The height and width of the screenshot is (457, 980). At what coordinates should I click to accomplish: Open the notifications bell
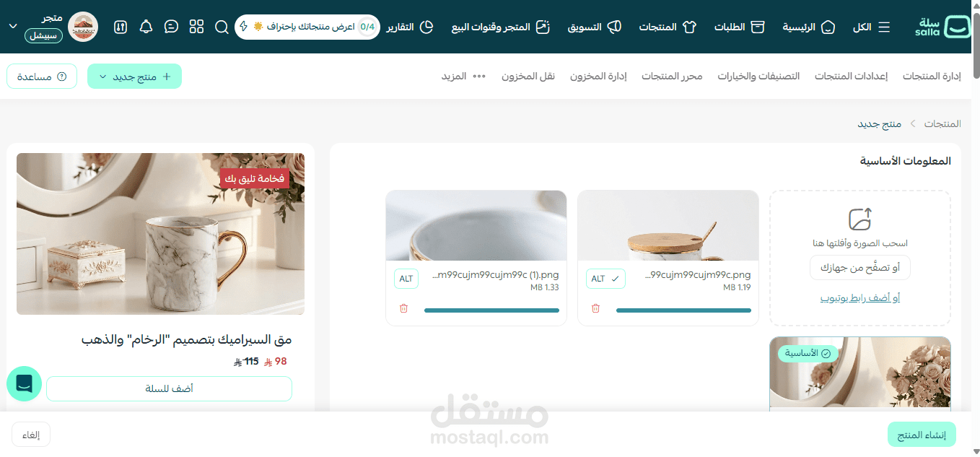(x=146, y=27)
